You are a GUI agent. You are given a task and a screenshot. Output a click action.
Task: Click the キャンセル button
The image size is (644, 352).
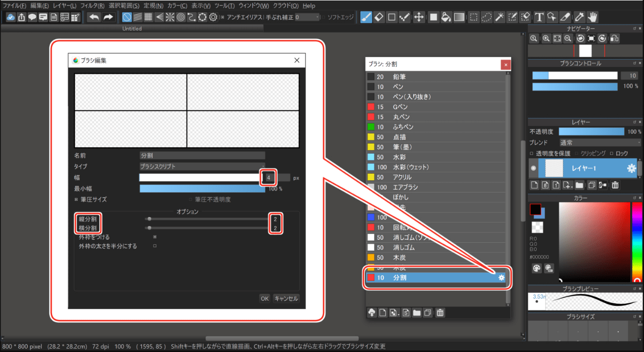point(286,298)
